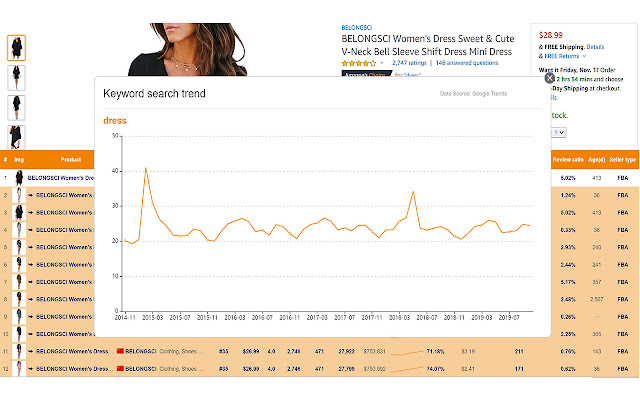Click the product image icon in row 2
640x400 pixels.
(x=19, y=195)
